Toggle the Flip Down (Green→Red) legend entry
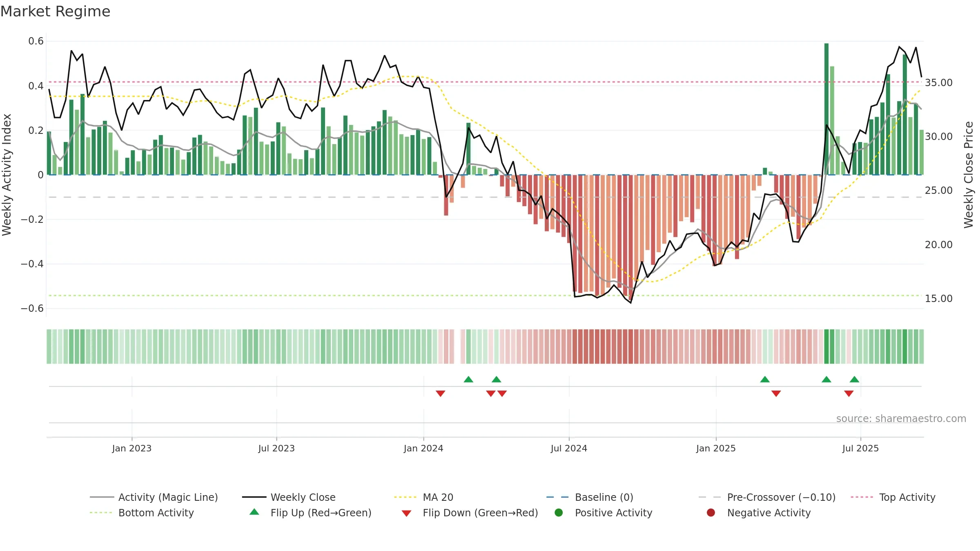The width and height of the screenshot is (980, 551). click(x=470, y=513)
